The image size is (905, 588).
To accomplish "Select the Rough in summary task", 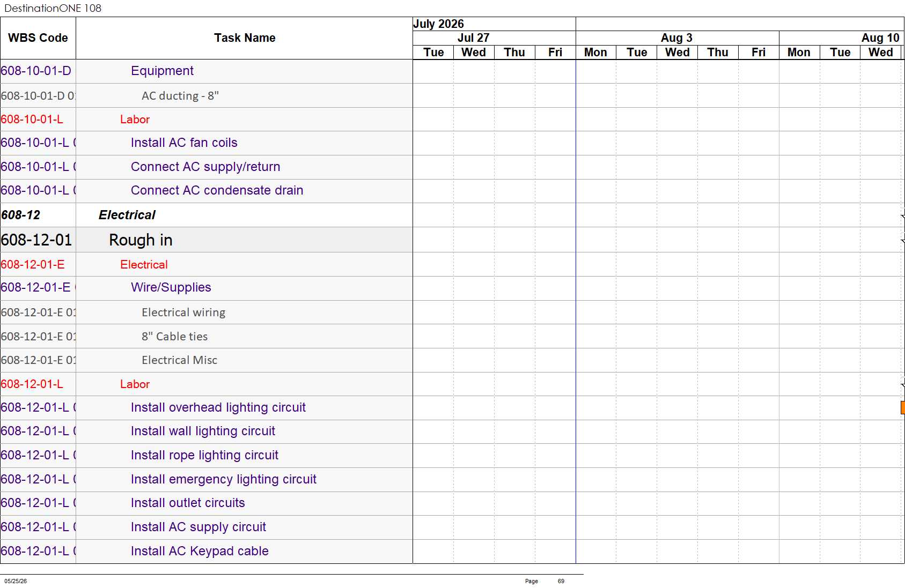I will (x=141, y=240).
